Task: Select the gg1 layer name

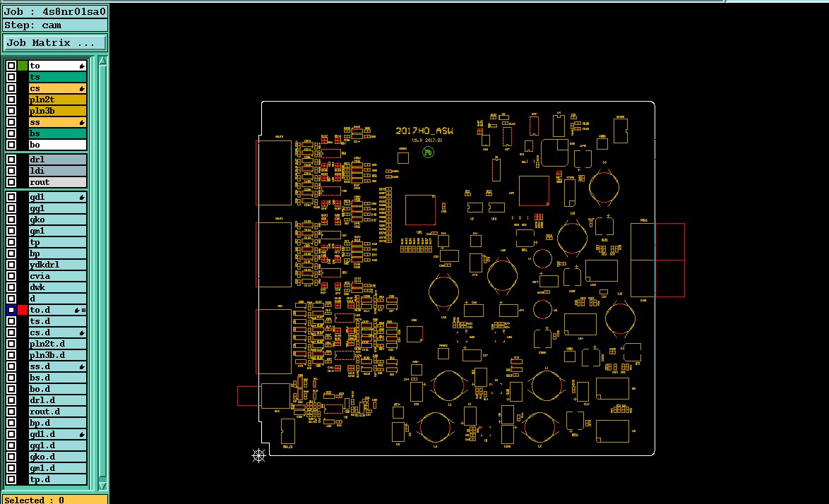Action: [58, 209]
